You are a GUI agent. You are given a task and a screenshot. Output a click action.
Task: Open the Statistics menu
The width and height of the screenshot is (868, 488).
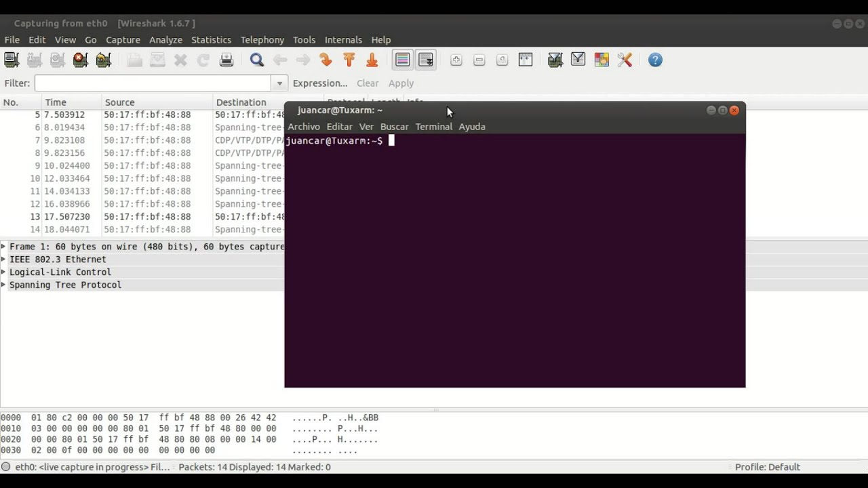click(x=211, y=40)
